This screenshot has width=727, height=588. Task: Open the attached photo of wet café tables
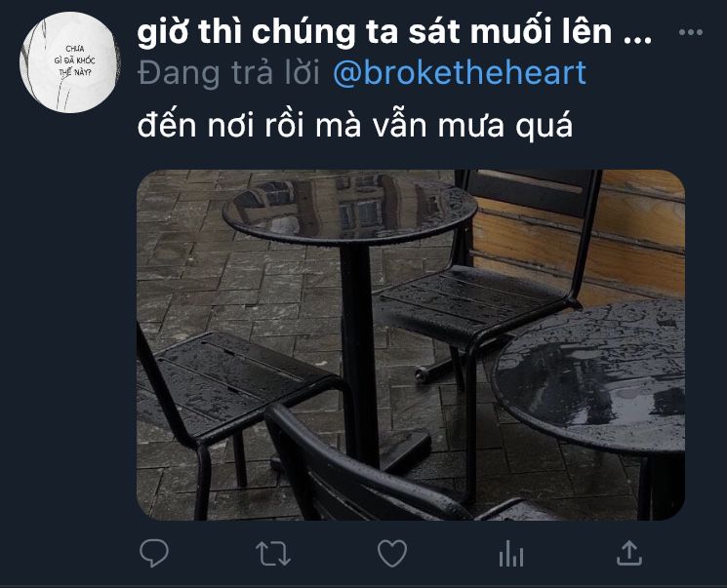pyautogui.click(x=411, y=345)
